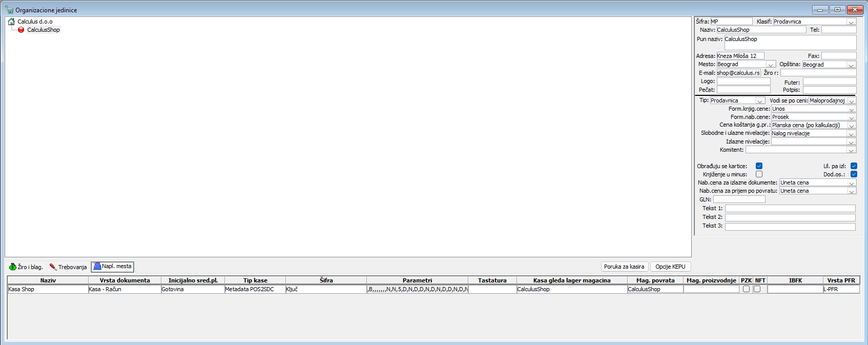Enable Knjiženje u minus checkbox

(759, 174)
